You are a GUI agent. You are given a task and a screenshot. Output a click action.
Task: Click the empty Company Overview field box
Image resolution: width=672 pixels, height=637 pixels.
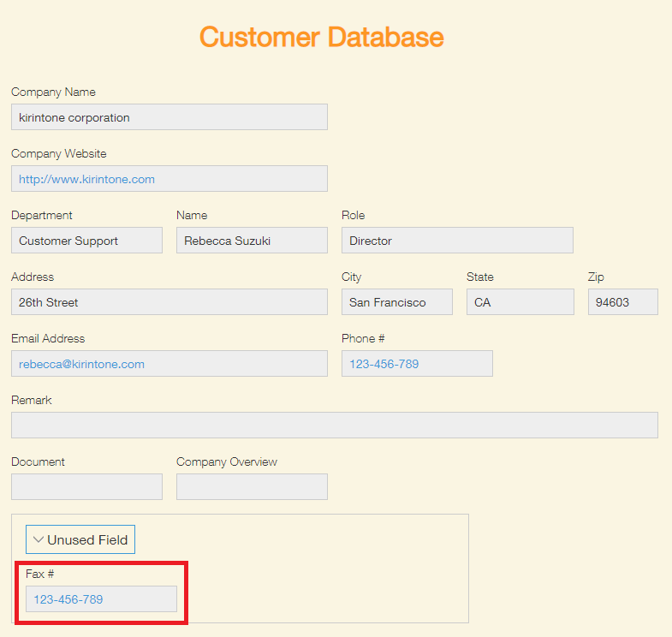coord(252,487)
